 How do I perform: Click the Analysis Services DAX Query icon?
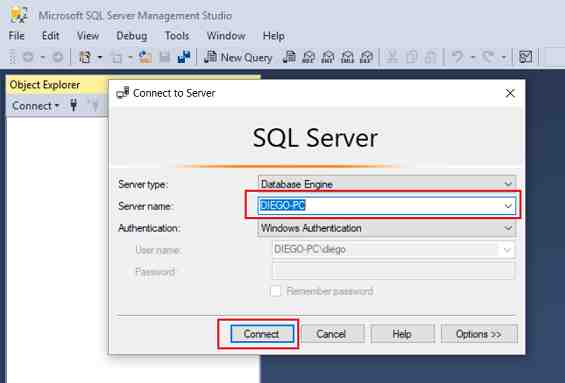click(367, 57)
